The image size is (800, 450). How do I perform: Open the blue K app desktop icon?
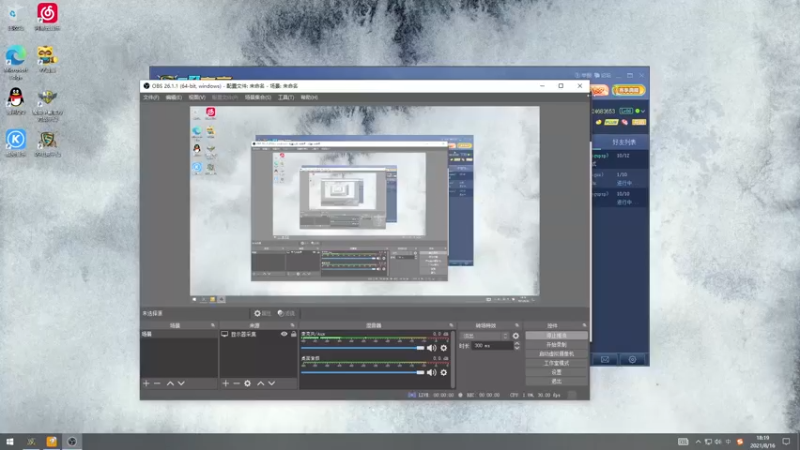pyautogui.click(x=16, y=143)
